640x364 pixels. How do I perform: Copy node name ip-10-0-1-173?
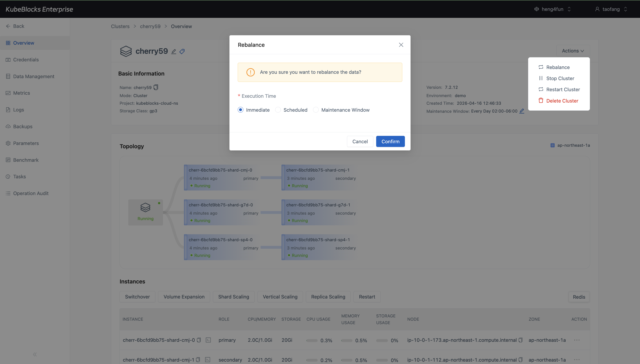pyautogui.click(x=520, y=340)
